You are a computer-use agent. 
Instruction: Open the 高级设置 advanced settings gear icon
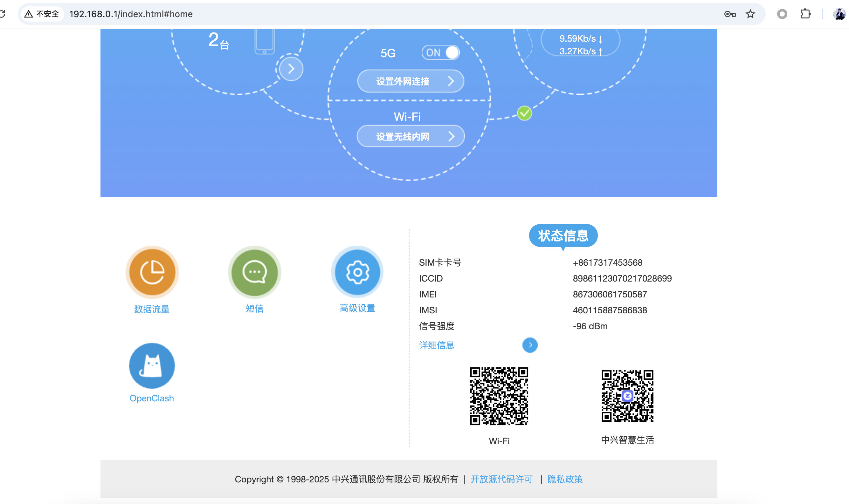(357, 272)
